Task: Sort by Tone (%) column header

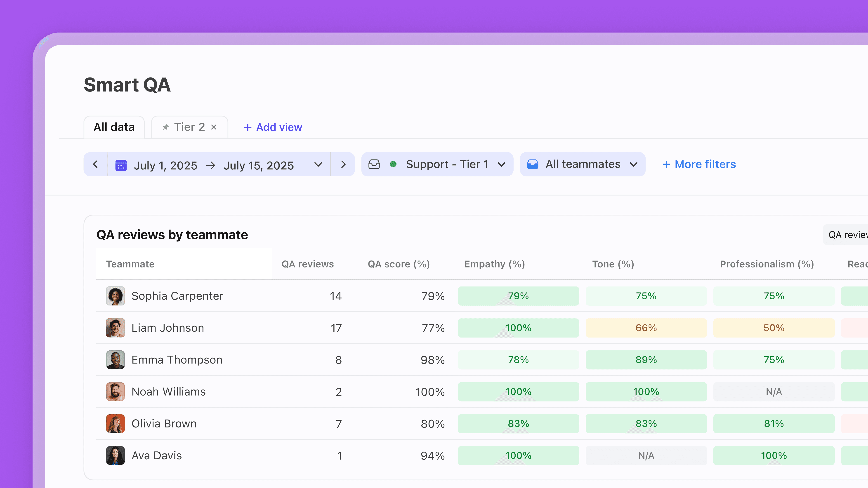Action: coord(613,264)
